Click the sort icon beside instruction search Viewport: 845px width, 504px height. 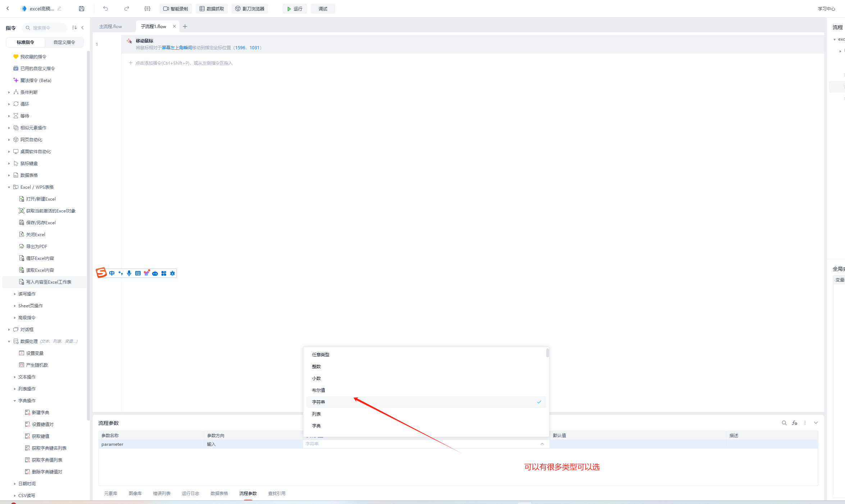tap(74, 28)
